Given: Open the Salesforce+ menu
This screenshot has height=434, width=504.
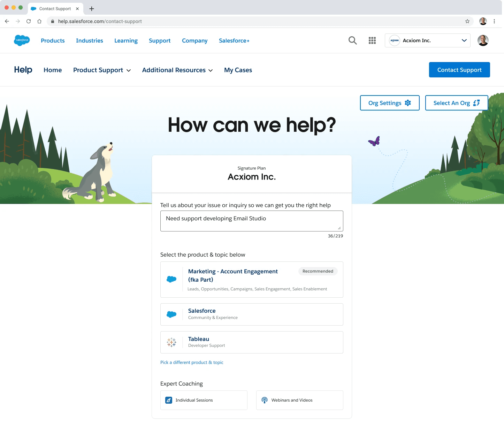Looking at the screenshot, I should [234, 41].
